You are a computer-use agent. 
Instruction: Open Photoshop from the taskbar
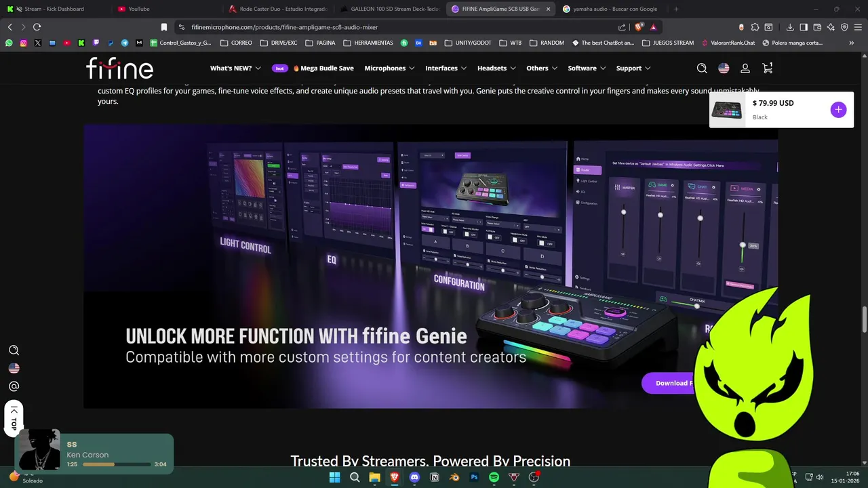click(x=475, y=477)
